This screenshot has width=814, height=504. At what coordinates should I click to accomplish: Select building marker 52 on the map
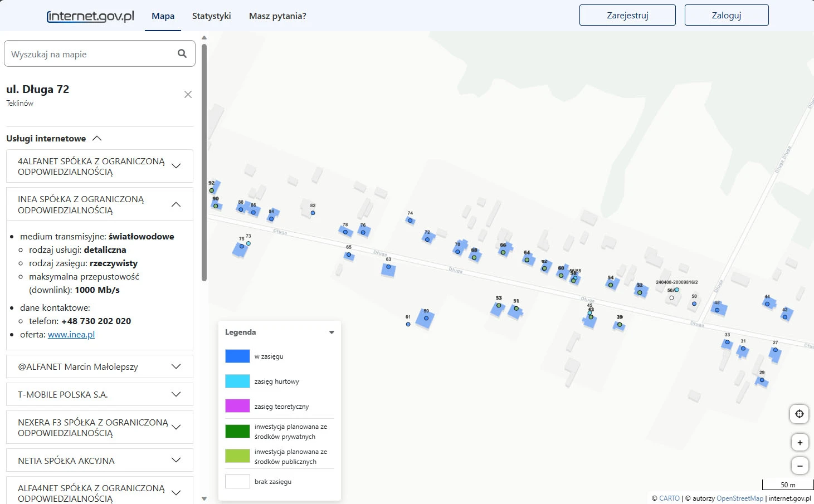[x=640, y=292]
